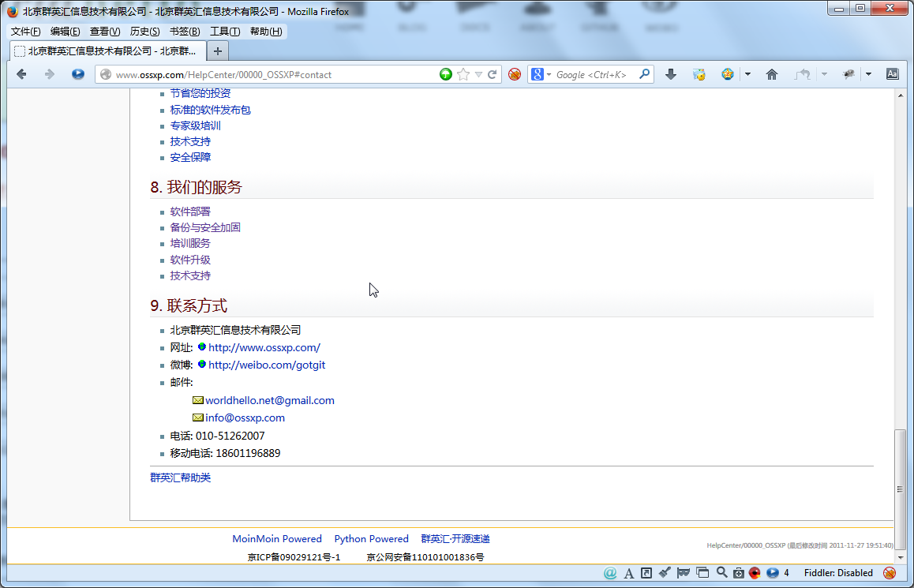Image resolution: width=914 pixels, height=588 pixels.
Task: Open the 标准的软件发布包 link
Action: click(x=210, y=110)
